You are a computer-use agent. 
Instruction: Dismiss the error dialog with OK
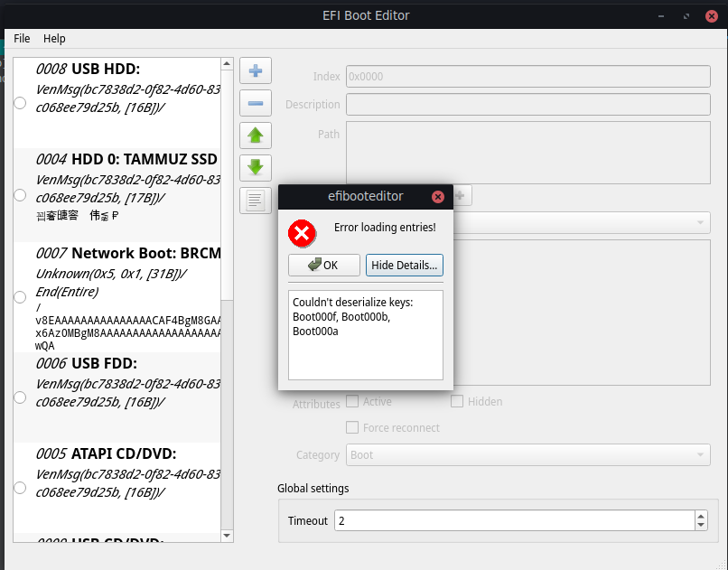(323, 265)
